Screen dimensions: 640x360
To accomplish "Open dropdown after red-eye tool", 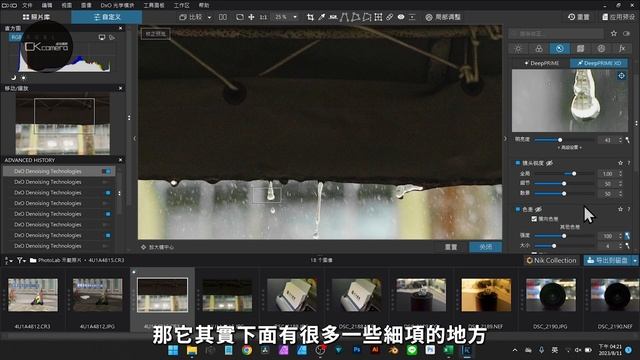I will click(412, 17).
